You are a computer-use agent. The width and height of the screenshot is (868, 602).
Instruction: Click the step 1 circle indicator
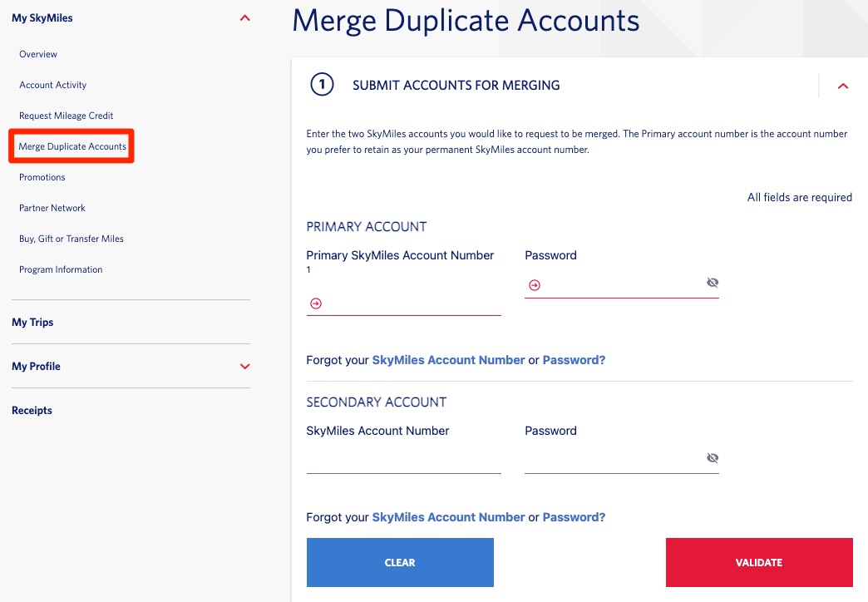tap(322, 85)
